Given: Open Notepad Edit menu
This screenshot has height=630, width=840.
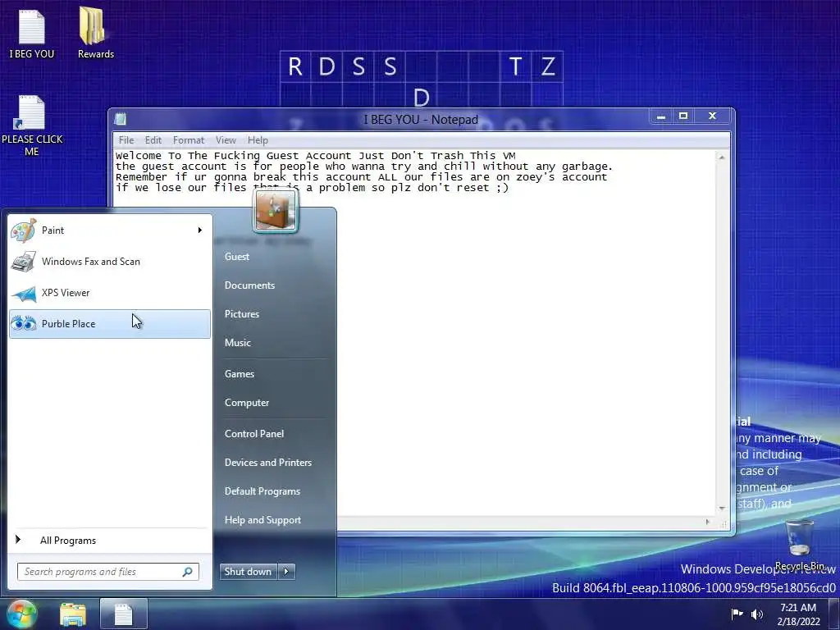Looking at the screenshot, I should [x=153, y=139].
